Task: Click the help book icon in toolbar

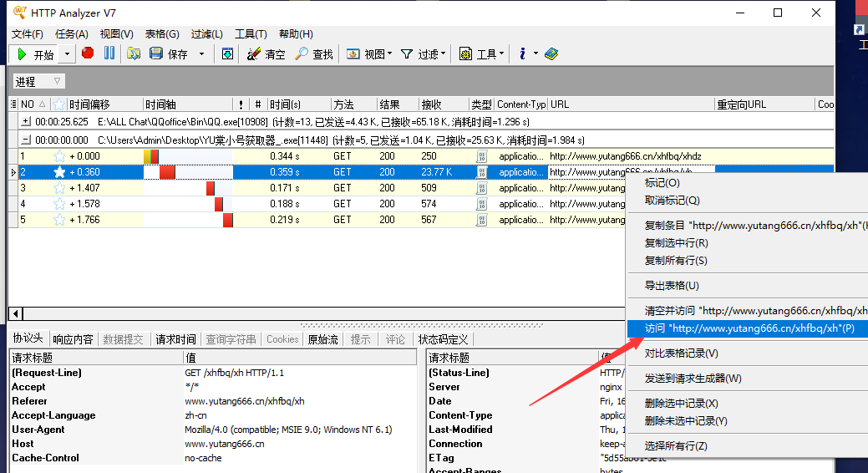Action: [x=551, y=53]
